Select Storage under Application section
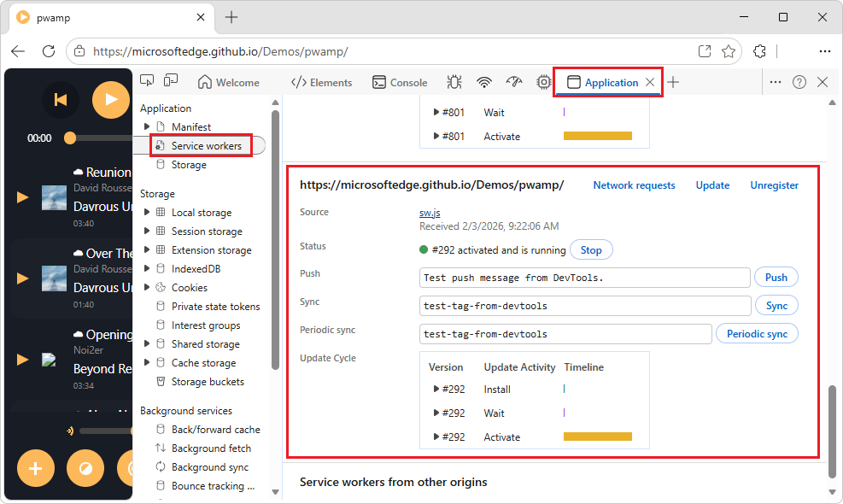This screenshot has height=504, width=843. click(189, 165)
